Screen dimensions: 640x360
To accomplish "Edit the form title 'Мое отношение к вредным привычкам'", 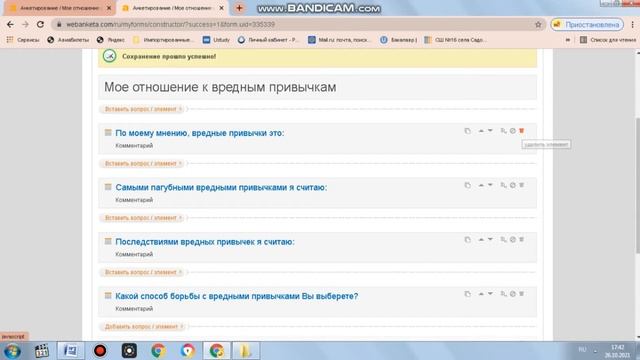I will pos(317,87).
